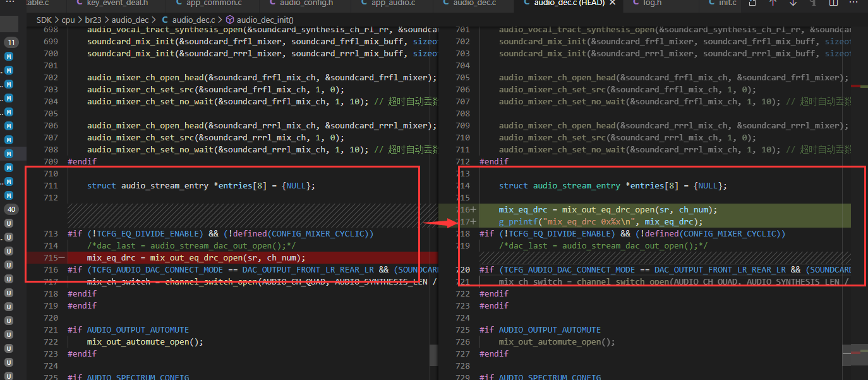Click 'struct audio_stream_entry' line 711 in left pane
868x380 pixels.
click(201, 186)
